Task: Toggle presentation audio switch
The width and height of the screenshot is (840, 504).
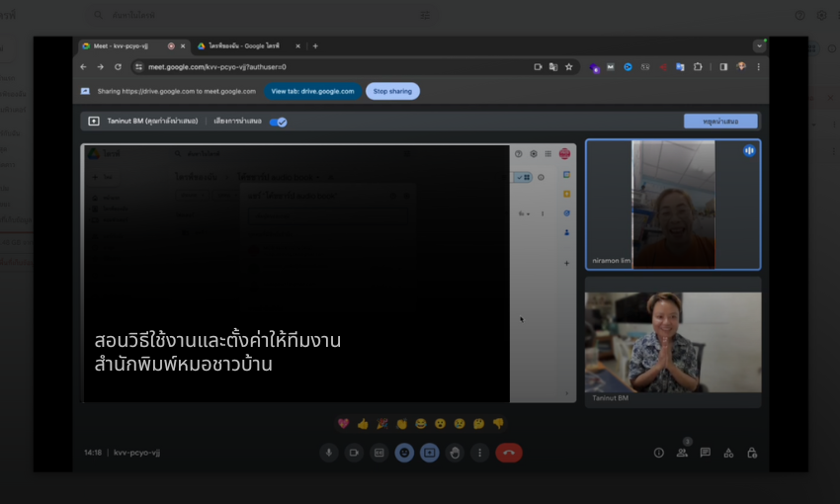Action: pyautogui.click(x=279, y=122)
